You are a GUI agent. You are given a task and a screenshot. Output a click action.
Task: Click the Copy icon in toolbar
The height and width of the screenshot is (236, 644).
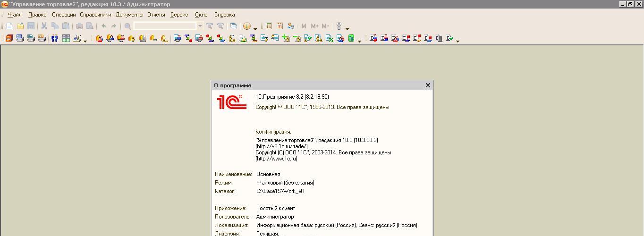55,26
